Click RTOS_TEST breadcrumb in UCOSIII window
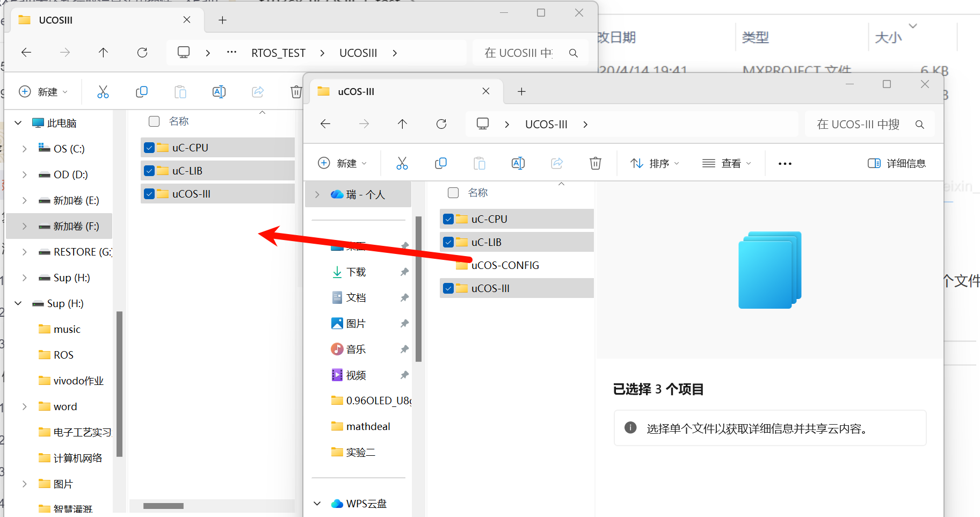This screenshot has height=517, width=980. click(x=278, y=53)
